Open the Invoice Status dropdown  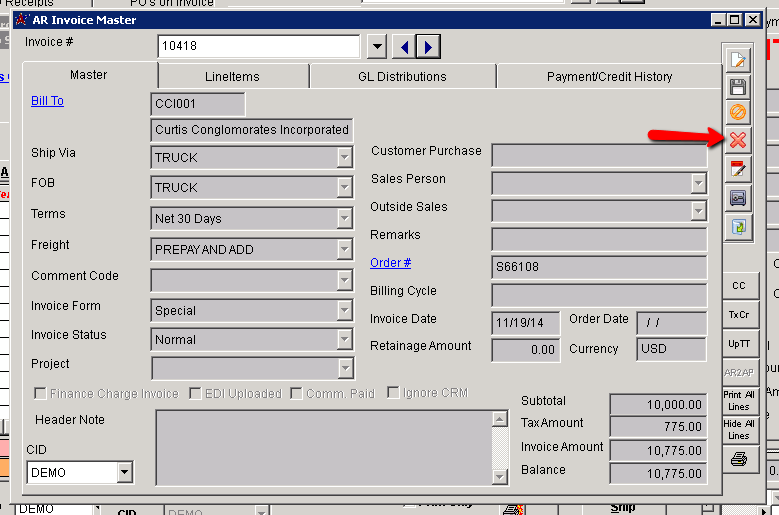[344, 339]
